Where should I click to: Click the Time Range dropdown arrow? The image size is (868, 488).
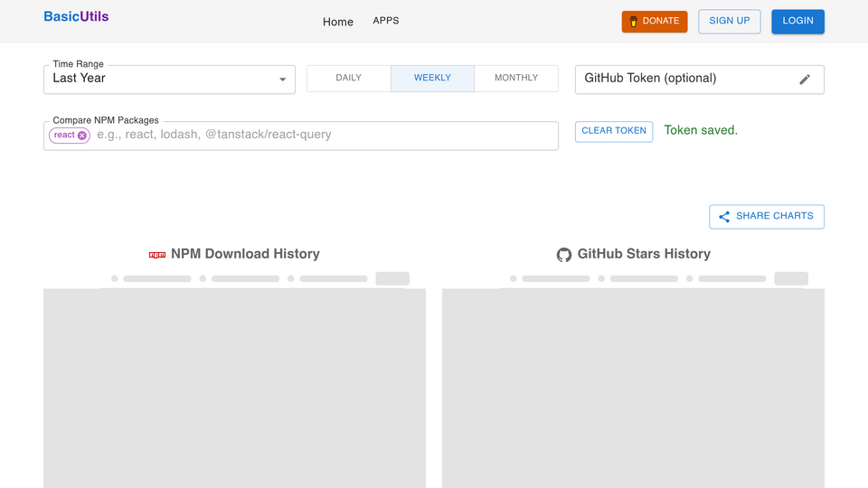tap(282, 80)
